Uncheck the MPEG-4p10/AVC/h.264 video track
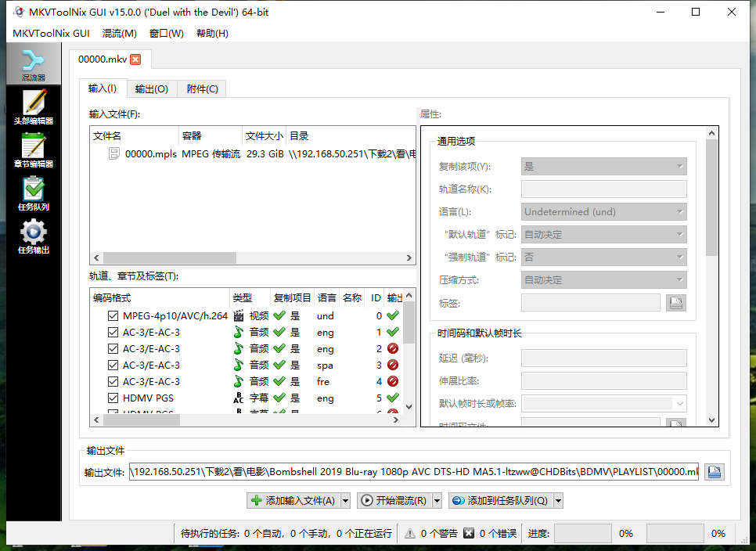 coord(113,315)
